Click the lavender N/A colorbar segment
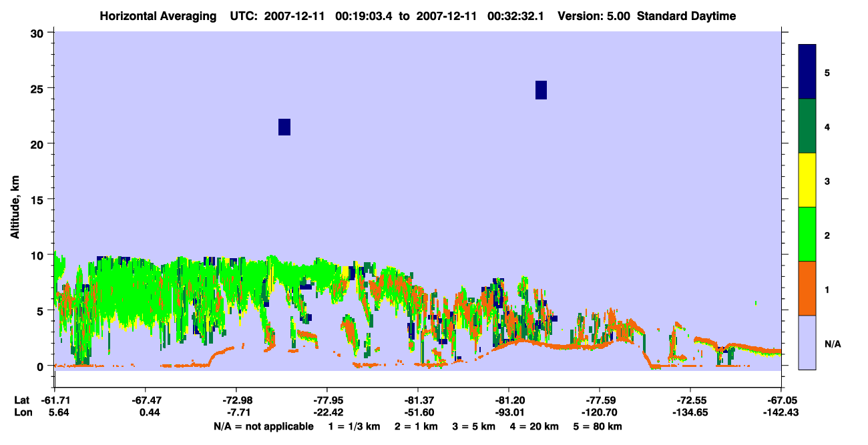This screenshot has height=445, width=868. pyautogui.click(x=807, y=342)
